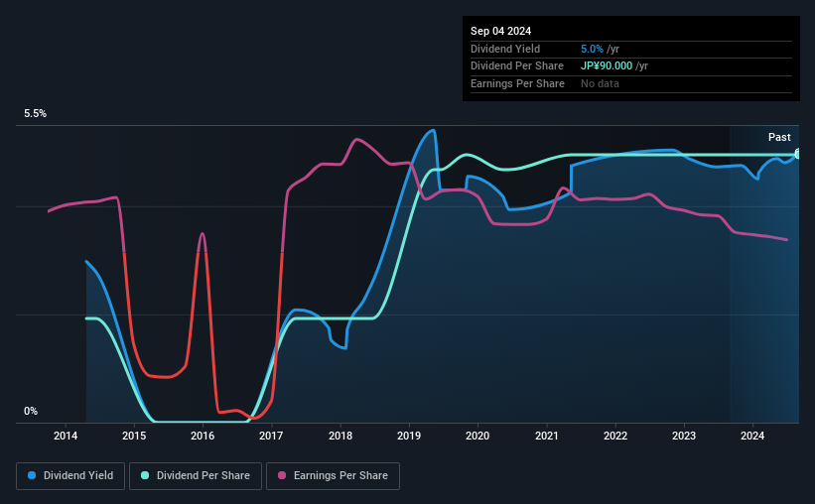Select the 2016 label on the time axis
The width and height of the screenshot is (815, 504).
[203, 436]
